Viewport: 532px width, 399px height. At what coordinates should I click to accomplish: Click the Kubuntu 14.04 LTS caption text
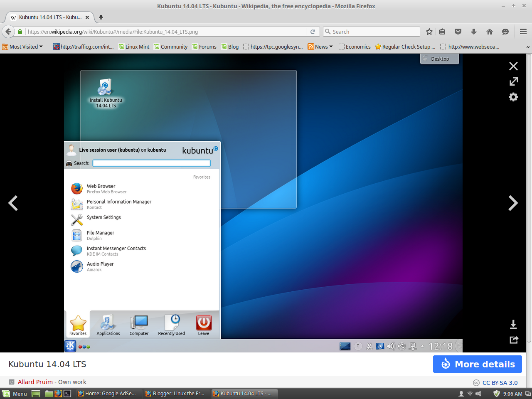(x=47, y=364)
